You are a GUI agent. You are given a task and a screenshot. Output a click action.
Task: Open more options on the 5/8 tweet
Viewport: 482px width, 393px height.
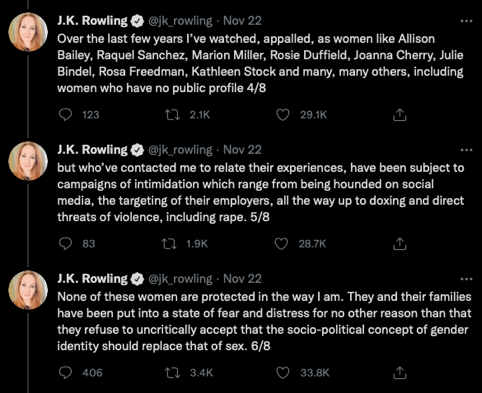tap(466, 150)
